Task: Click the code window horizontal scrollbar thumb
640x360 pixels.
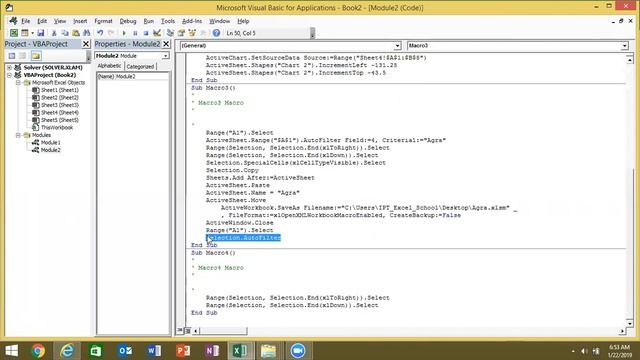Action: [223, 331]
